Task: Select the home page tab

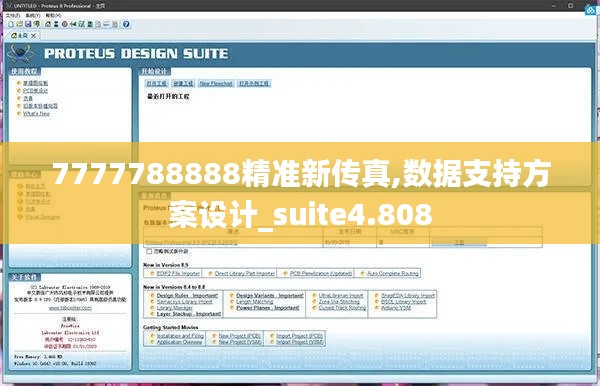Action: 20,36
